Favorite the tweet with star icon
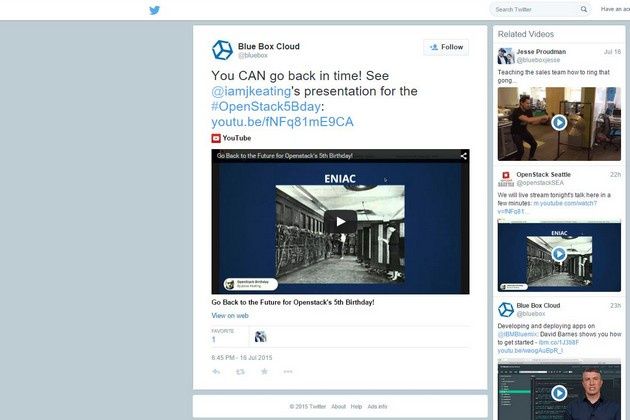630x420 pixels. (x=264, y=371)
